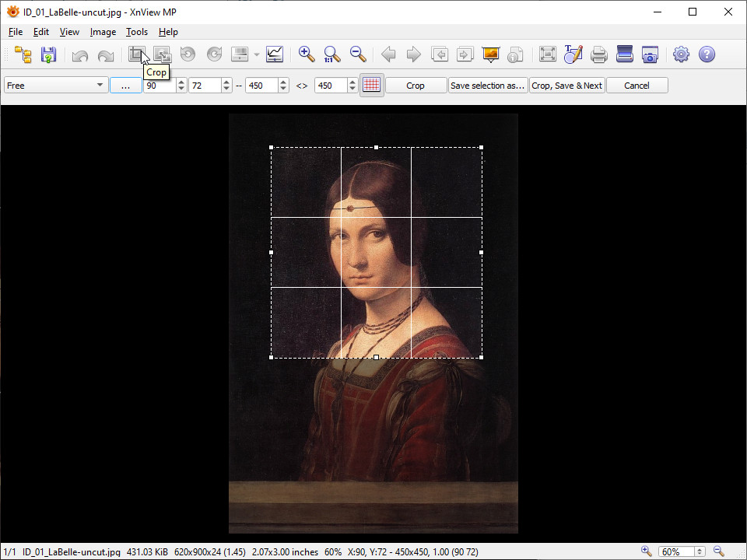Open the file browser from the toolbar
Viewport: 747px width, 560px height.
[23, 54]
